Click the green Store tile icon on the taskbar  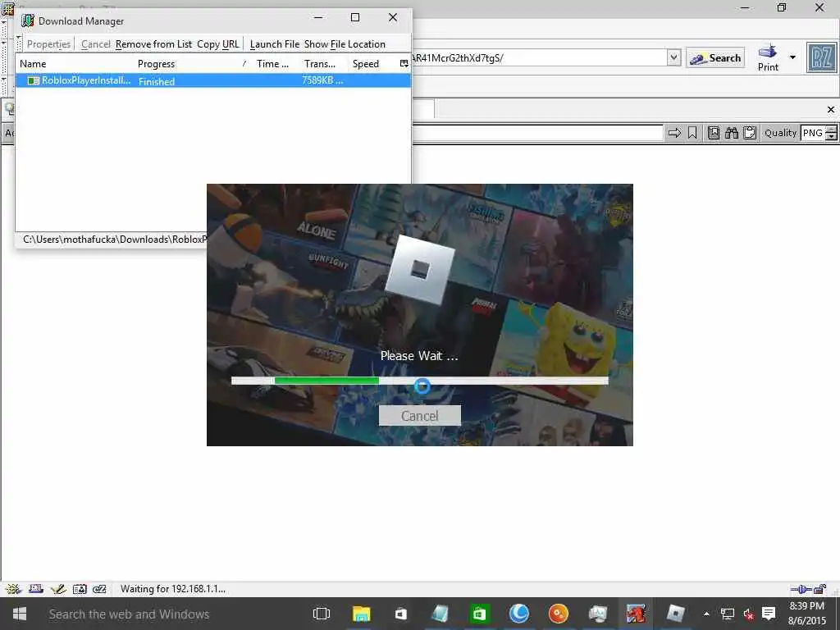479,614
